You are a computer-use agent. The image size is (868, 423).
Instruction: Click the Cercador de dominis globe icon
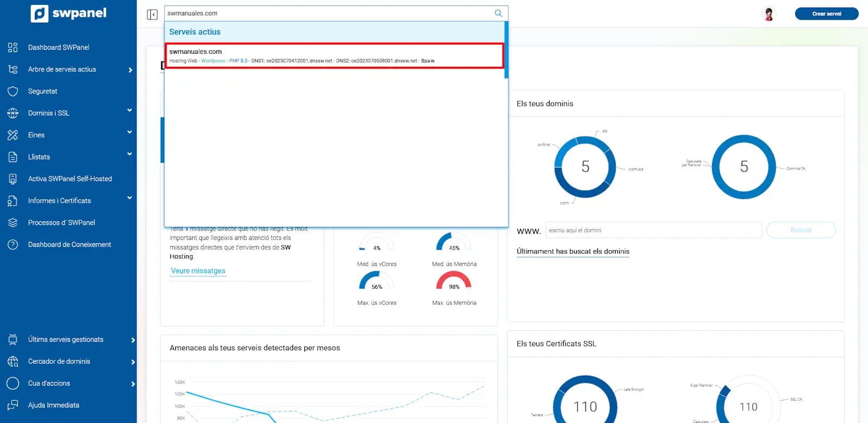click(13, 362)
